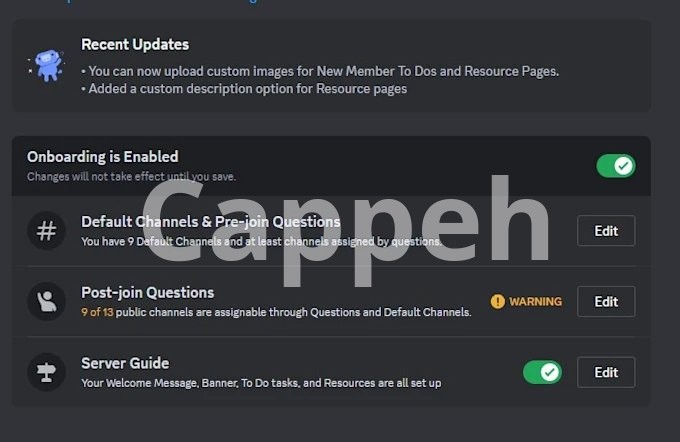680x442 pixels.
Task: Click the Server Guide signpost icon
Action: [46, 372]
